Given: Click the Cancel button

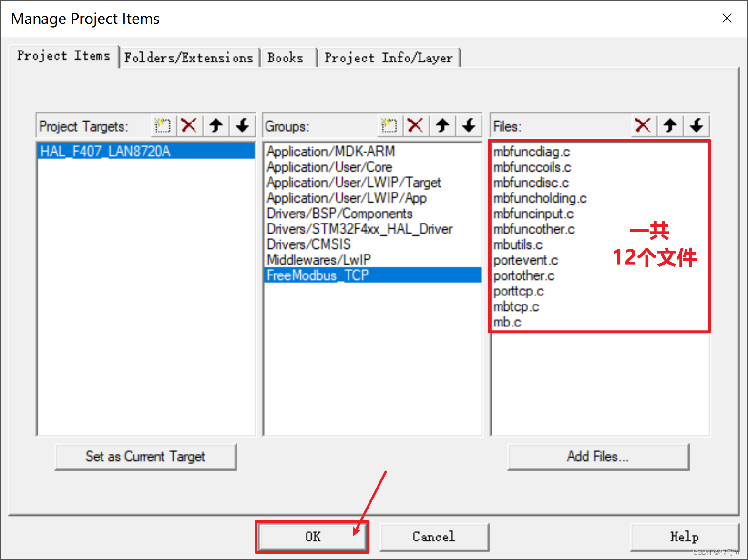Looking at the screenshot, I should tap(434, 537).
